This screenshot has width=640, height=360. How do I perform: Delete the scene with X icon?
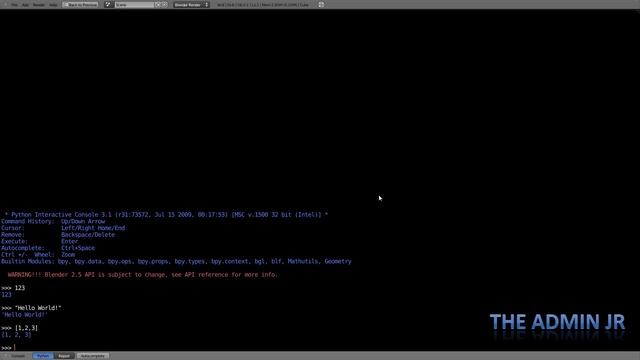tap(164, 5)
